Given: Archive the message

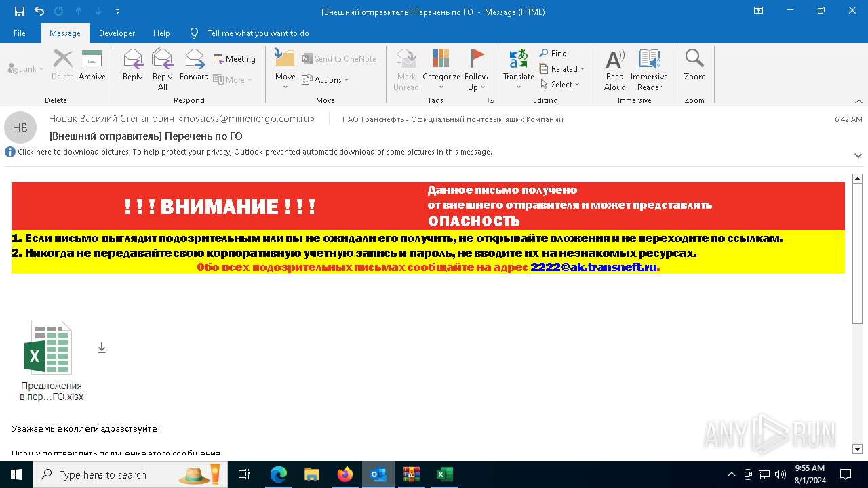Looking at the screenshot, I should click(x=92, y=66).
